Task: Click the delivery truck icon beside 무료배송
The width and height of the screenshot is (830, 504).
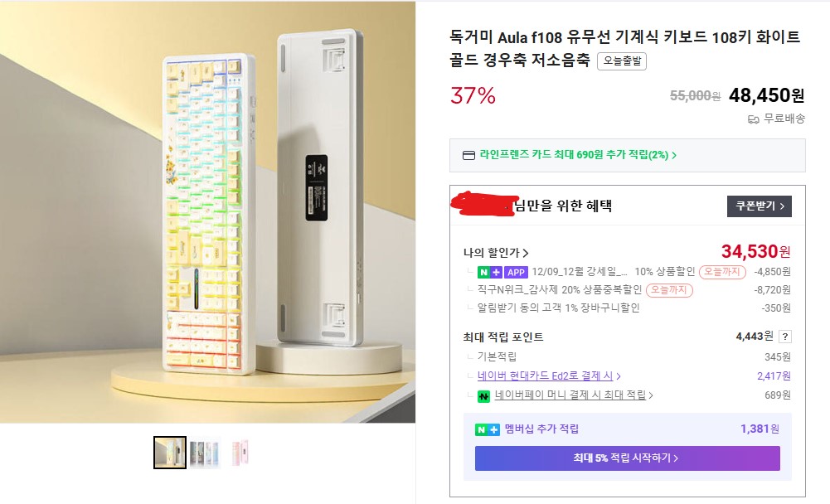Action: click(753, 119)
